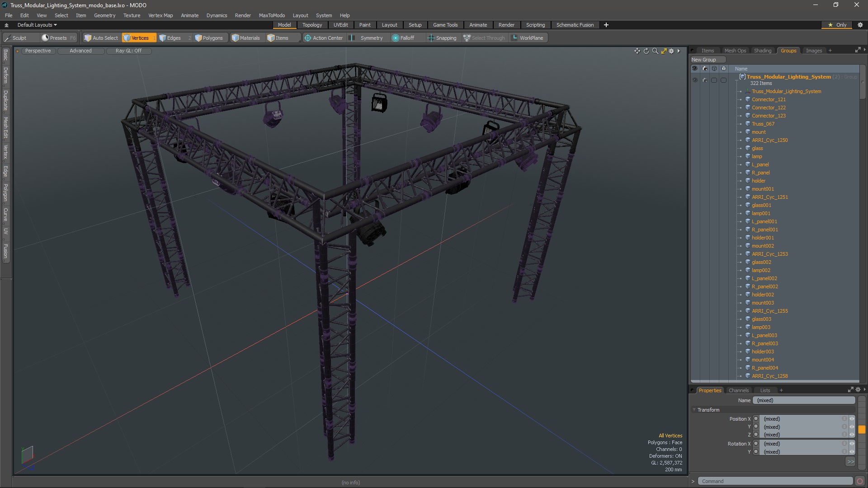Click the Name field showing (mixed)

click(x=804, y=400)
